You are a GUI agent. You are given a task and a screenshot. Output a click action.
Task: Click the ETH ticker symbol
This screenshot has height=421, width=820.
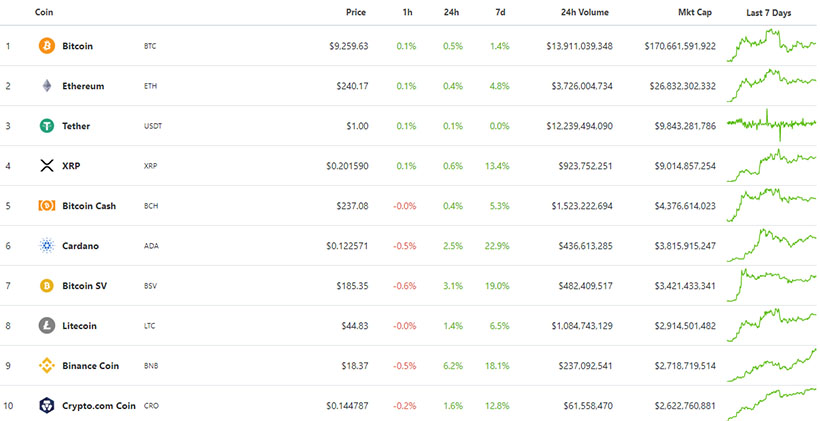pos(150,86)
